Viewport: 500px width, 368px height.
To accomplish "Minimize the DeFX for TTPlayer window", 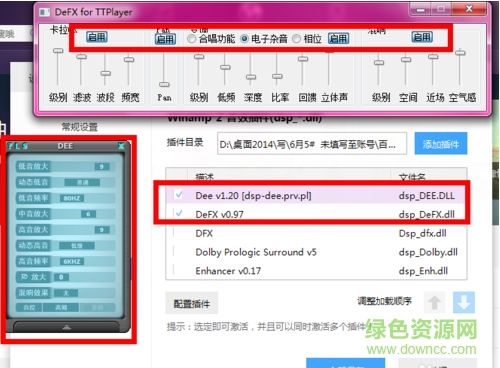I will point(421,9).
